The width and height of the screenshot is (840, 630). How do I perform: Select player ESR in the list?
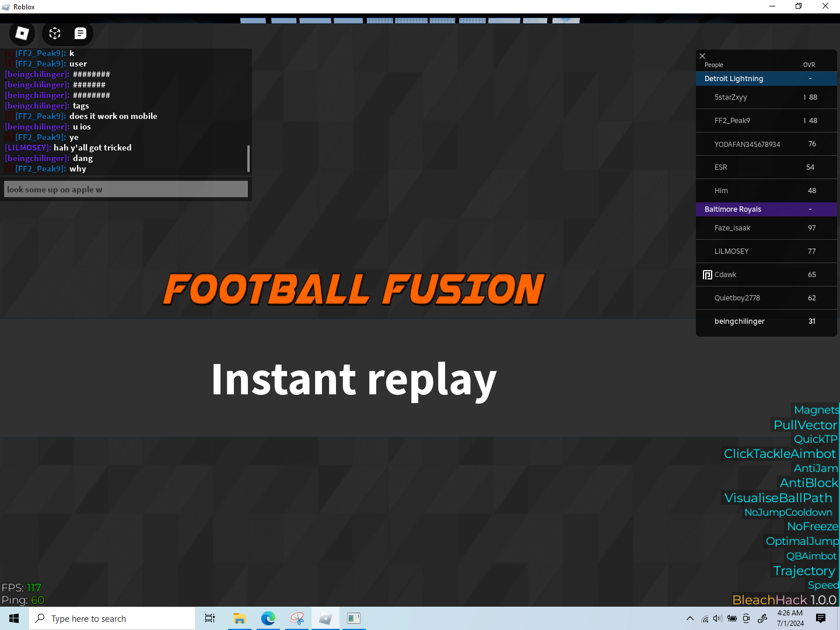[x=766, y=167]
